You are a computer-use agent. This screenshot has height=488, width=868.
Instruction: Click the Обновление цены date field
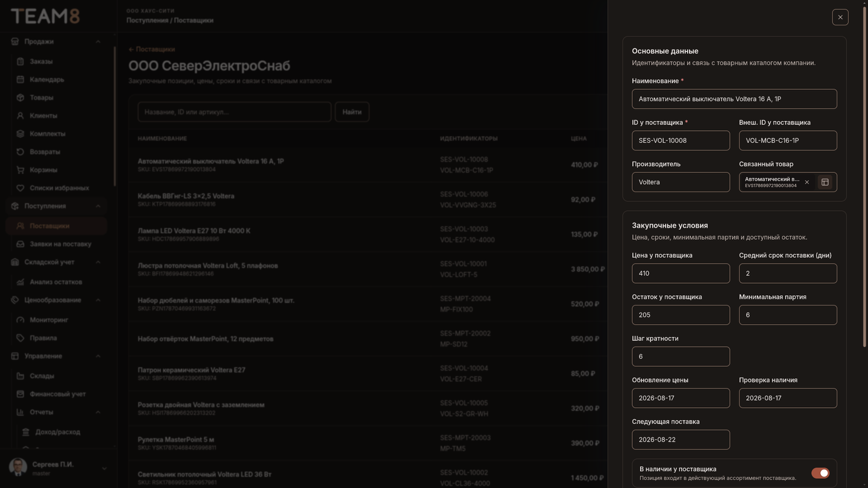tap(681, 398)
